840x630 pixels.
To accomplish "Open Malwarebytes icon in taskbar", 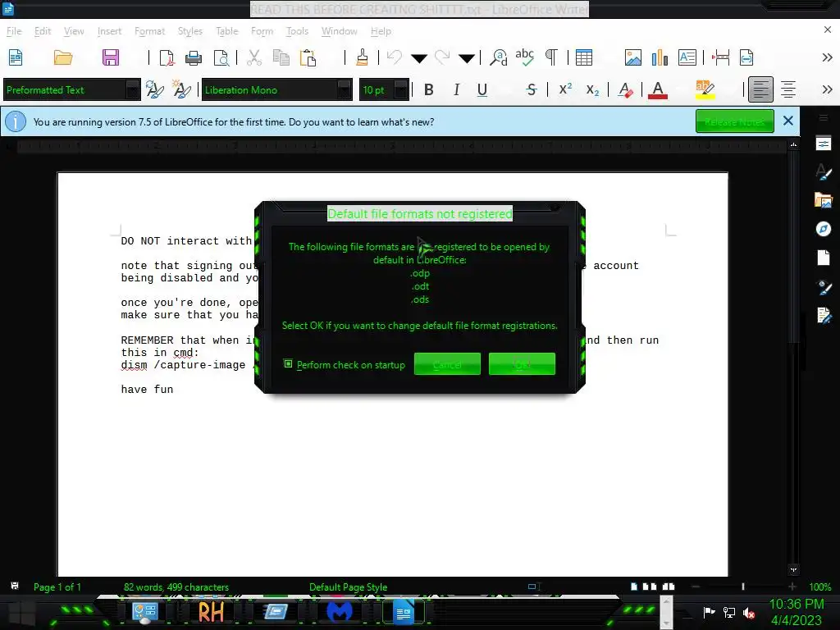I will click(x=340, y=612).
